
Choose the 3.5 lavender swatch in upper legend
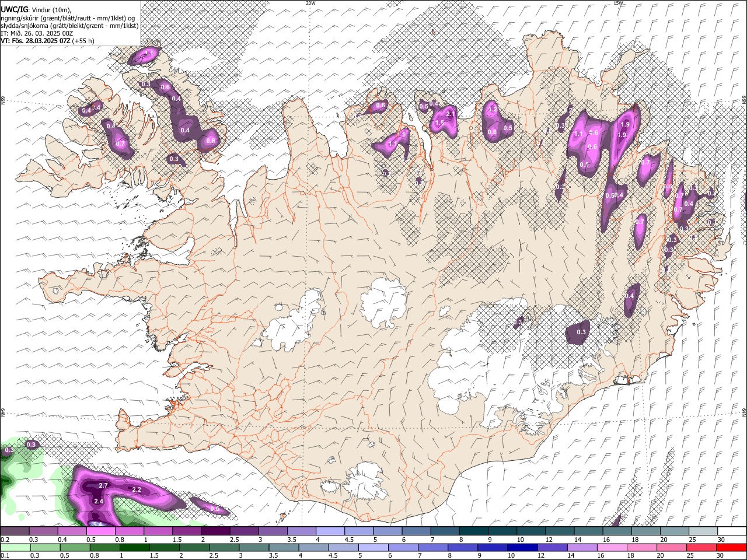[x=302, y=531]
